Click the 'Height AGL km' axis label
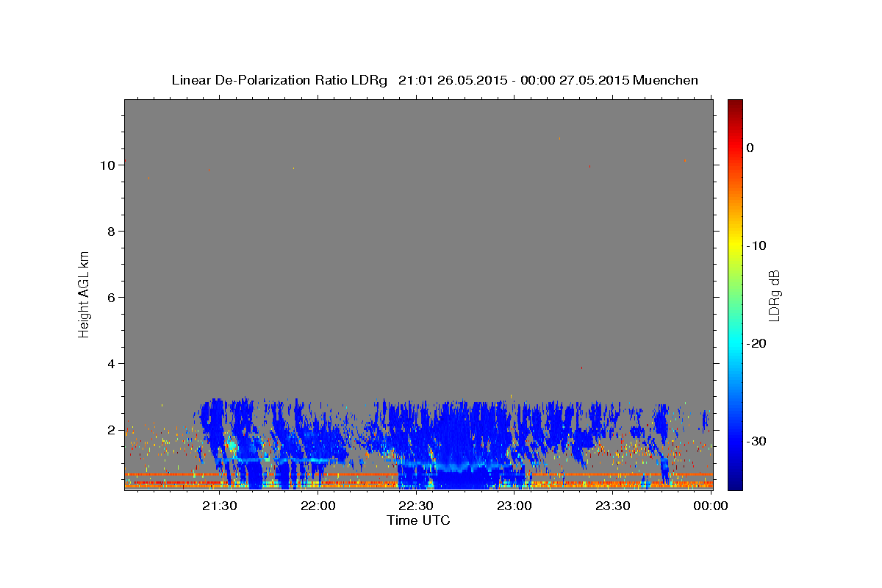The image size is (882, 588). (x=84, y=294)
